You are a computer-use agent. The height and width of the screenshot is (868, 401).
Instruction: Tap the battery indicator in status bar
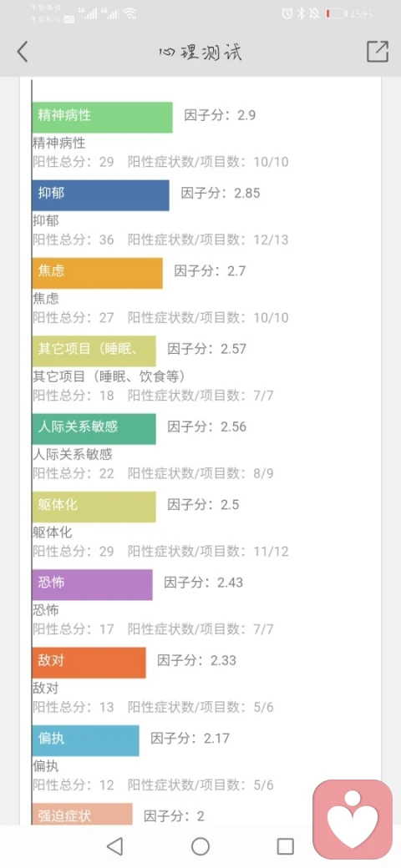(336, 14)
